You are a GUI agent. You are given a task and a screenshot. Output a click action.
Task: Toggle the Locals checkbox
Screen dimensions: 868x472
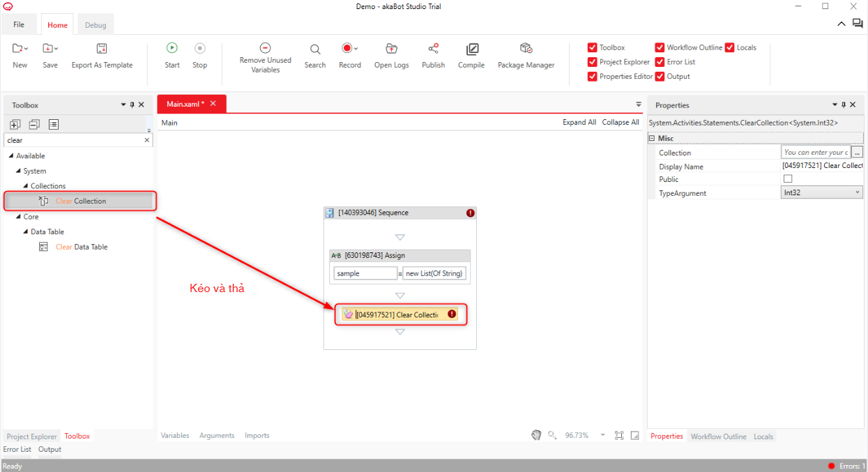click(730, 47)
